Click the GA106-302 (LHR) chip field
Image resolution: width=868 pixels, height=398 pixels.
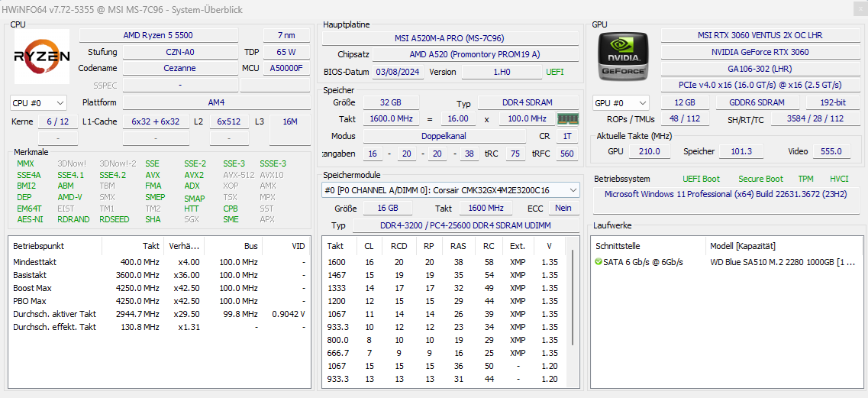(760, 69)
